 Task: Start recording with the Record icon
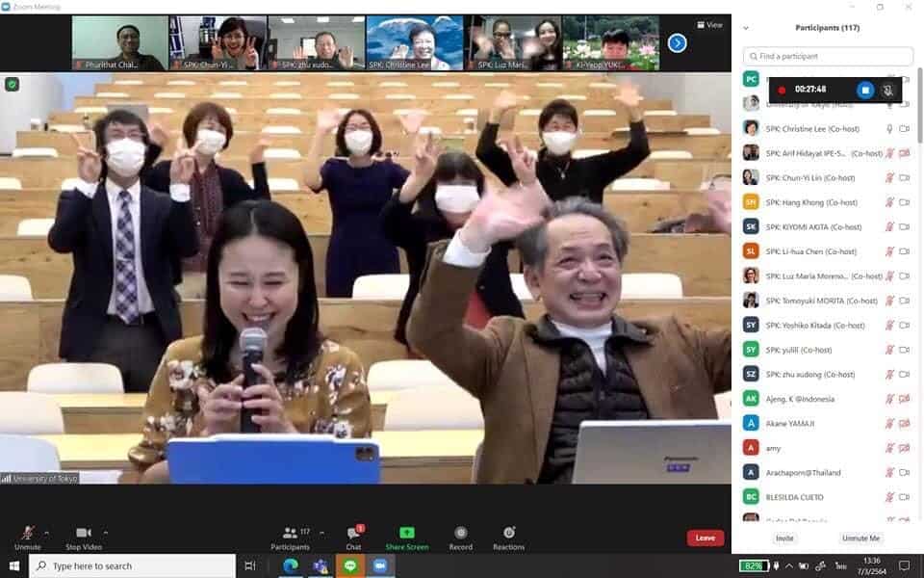(460, 534)
